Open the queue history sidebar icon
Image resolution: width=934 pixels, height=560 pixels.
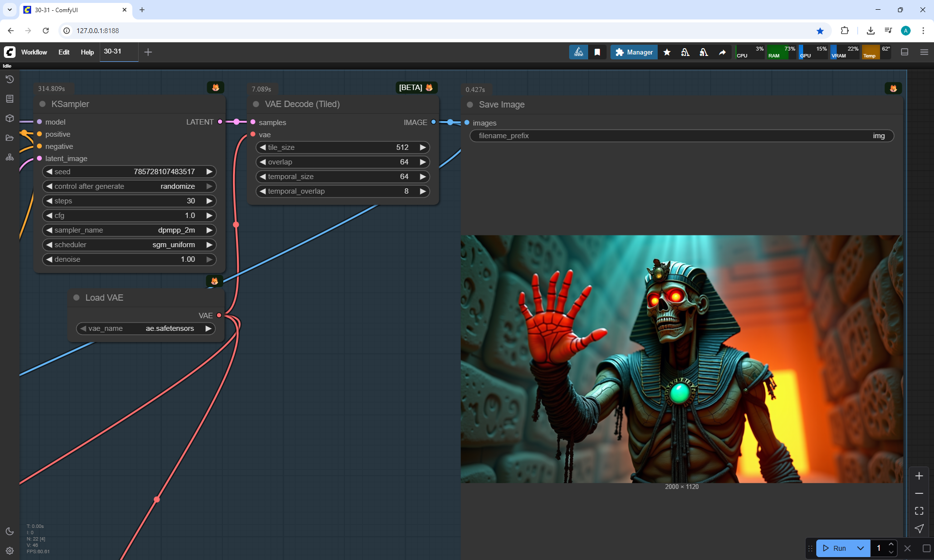10,79
